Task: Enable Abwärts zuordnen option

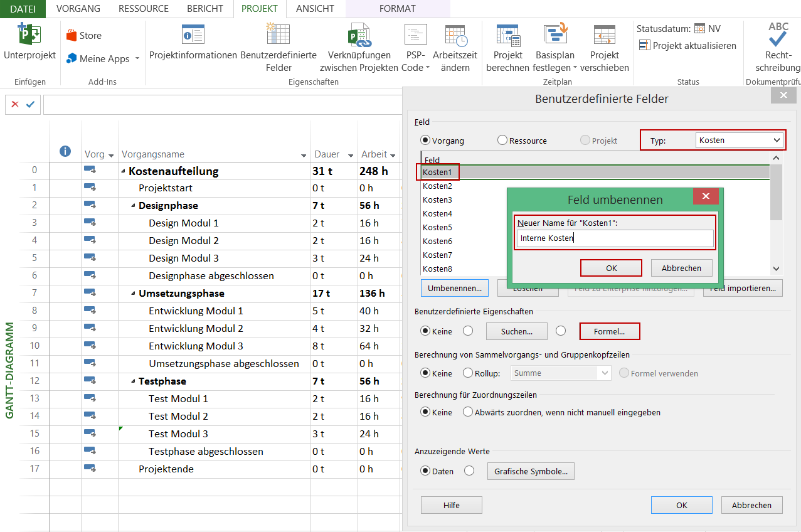Action: pos(468,412)
